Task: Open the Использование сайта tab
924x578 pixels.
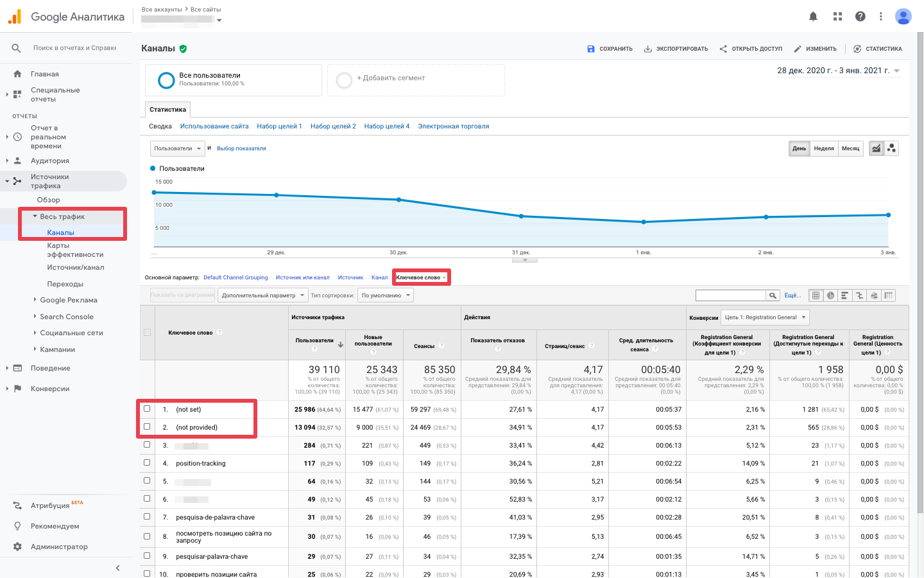Action: tap(214, 127)
